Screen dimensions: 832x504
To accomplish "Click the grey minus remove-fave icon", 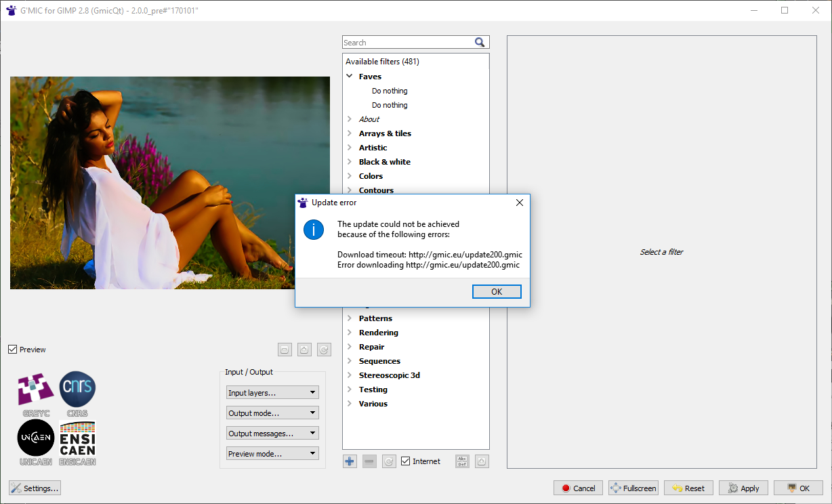I will point(369,461).
